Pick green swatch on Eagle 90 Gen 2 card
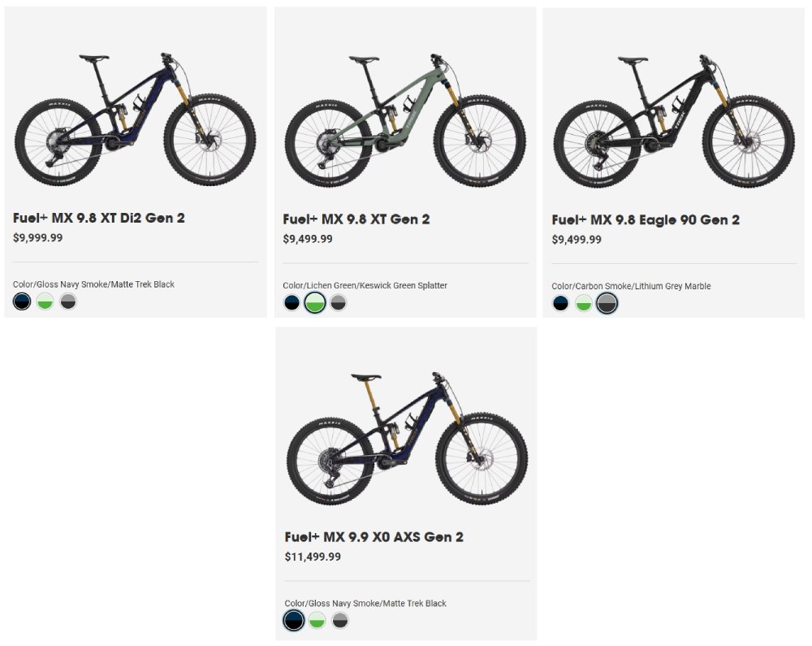 click(583, 304)
